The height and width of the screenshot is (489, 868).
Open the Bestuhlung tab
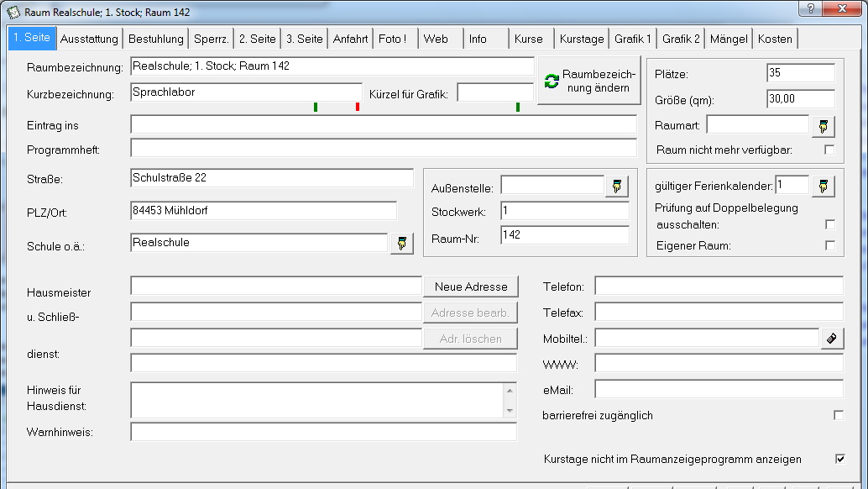tap(155, 39)
